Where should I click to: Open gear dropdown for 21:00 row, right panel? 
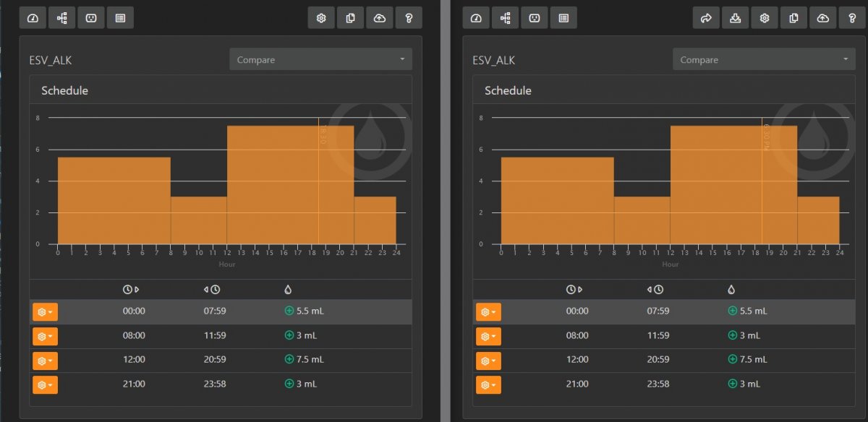point(488,384)
